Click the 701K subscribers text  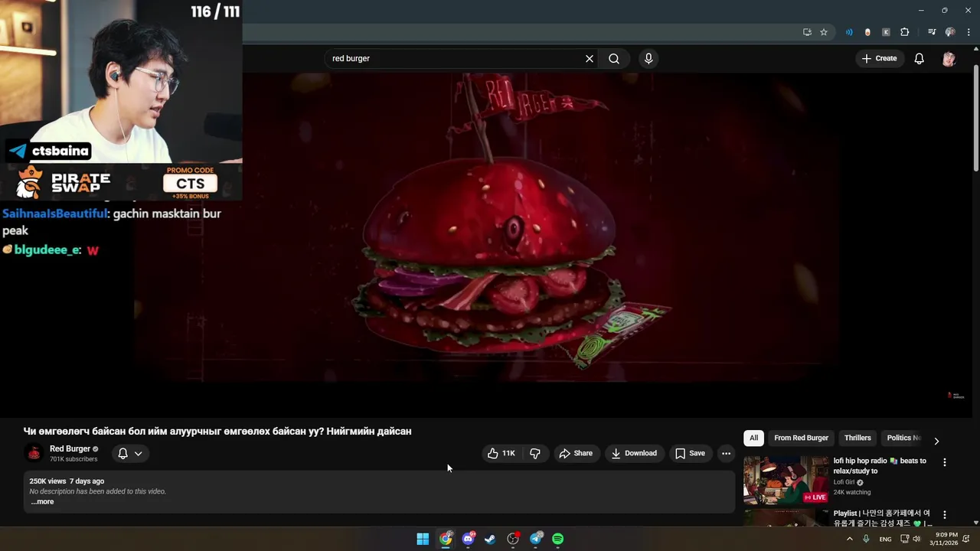click(73, 459)
